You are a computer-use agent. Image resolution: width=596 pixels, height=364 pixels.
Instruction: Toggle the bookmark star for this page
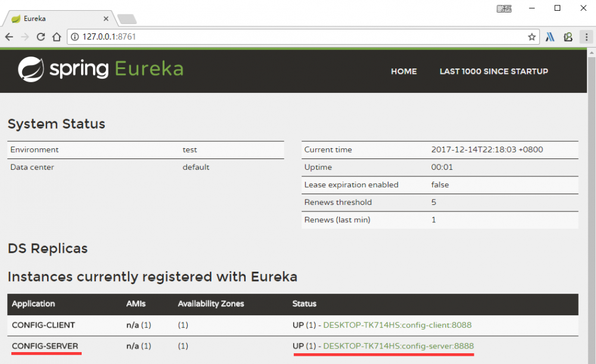tap(532, 36)
